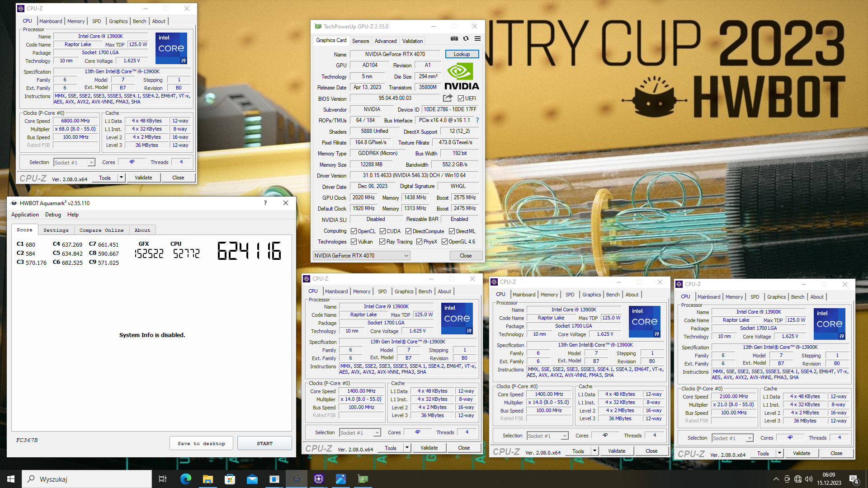This screenshot has width=868, height=488.
Task: Switch to the Sensors tab in GPU-Z
Action: [361, 41]
